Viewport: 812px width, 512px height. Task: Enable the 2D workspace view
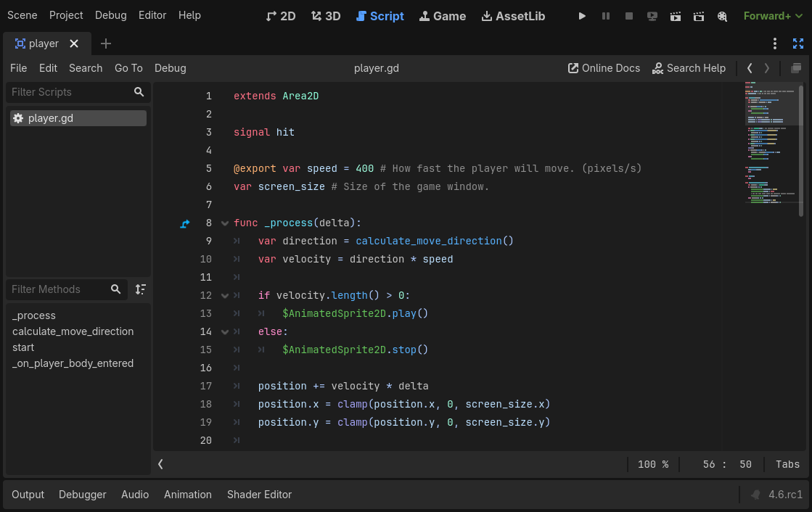tap(281, 15)
